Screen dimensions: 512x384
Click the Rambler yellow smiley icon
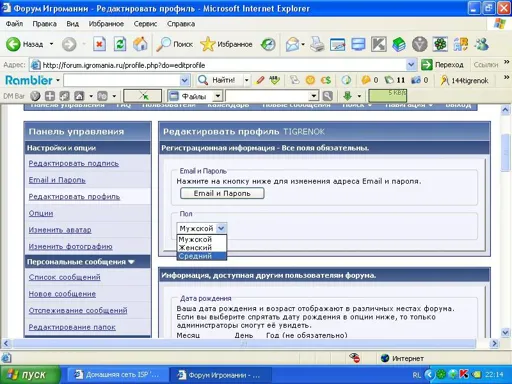(310, 80)
